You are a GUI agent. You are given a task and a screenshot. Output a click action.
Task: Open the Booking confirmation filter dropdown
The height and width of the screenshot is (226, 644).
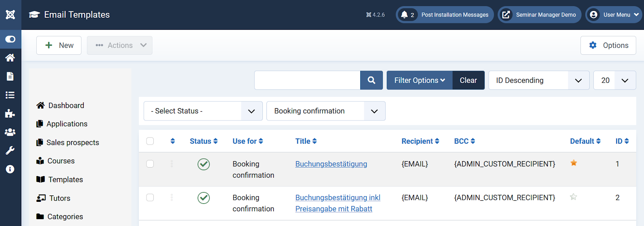[326, 111]
